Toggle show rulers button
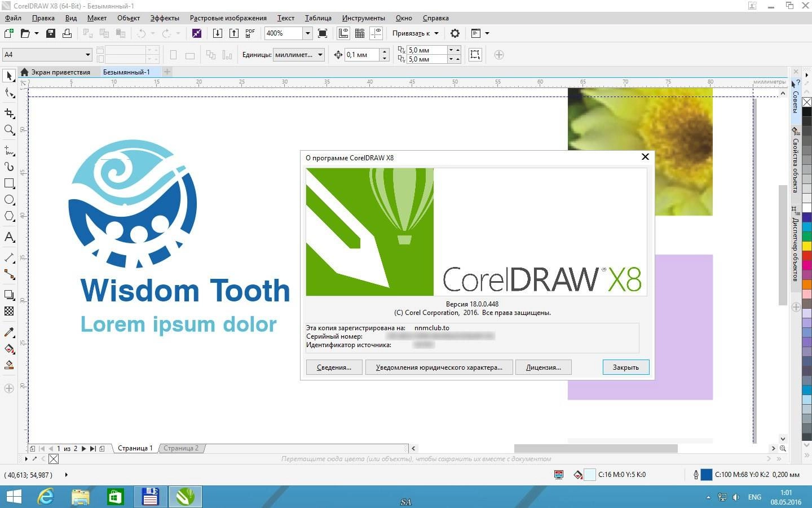Image resolution: width=812 pixels, height=508 pixels. click(343, 33)
